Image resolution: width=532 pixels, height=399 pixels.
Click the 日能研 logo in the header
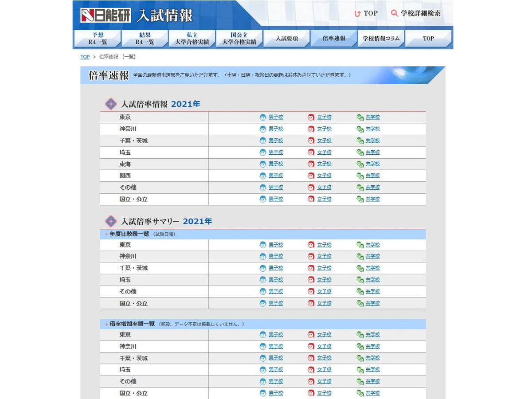click(106, 16)
